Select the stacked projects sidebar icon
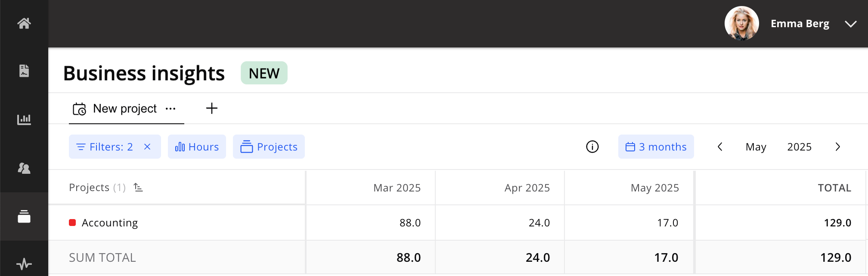The width and height of the screenshot is (868, 276). 24,216
